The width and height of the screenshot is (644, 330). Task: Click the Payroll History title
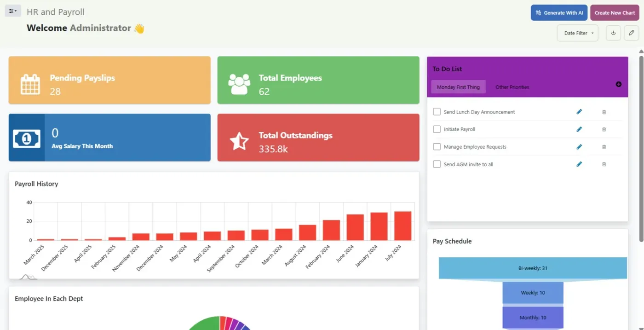pyautogui.click(x=36, y=184)
